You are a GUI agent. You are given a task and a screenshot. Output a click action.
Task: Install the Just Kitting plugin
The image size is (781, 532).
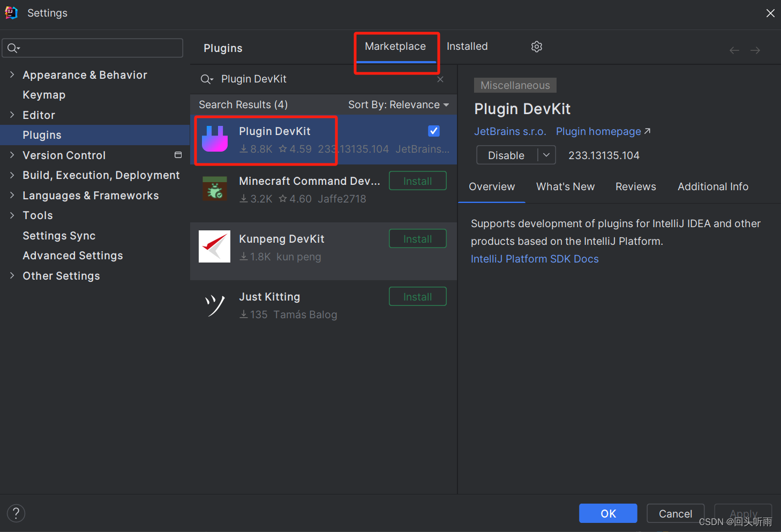pos(418,297)
